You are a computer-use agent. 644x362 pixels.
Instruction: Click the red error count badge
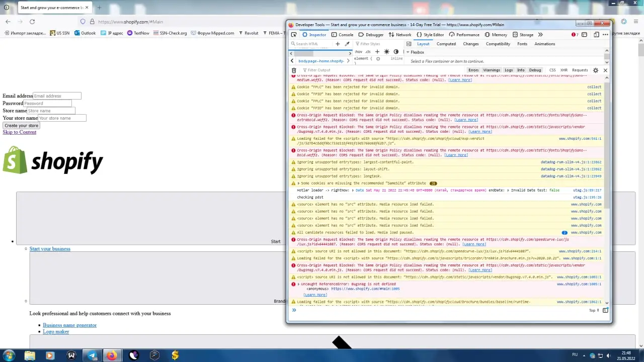pos(575,35)
